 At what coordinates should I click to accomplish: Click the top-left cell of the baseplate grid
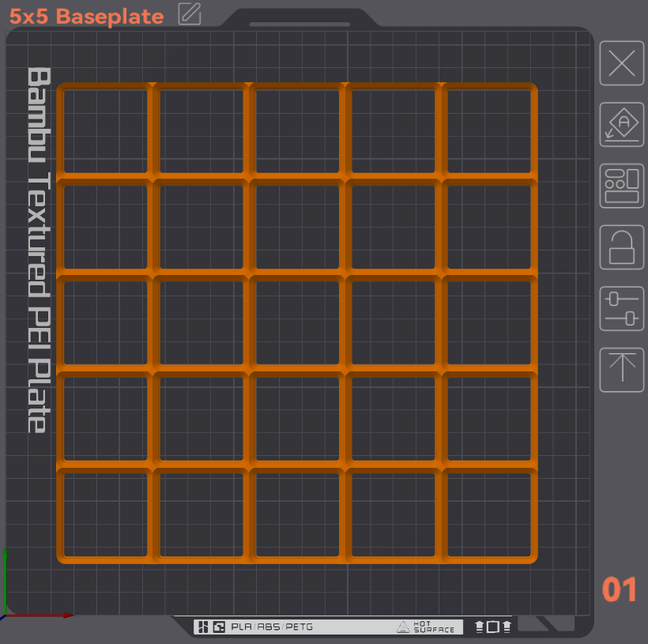[x=105, y=130]
